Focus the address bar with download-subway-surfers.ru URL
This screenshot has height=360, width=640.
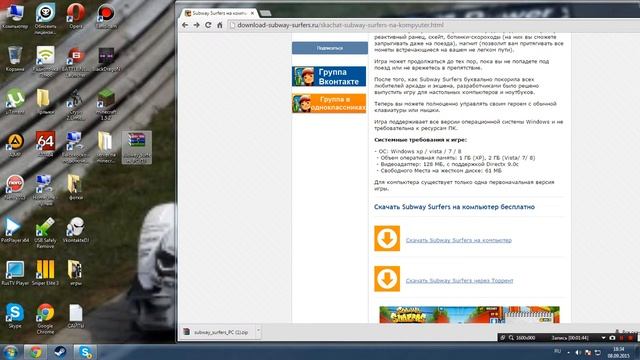tap(433, 25)
